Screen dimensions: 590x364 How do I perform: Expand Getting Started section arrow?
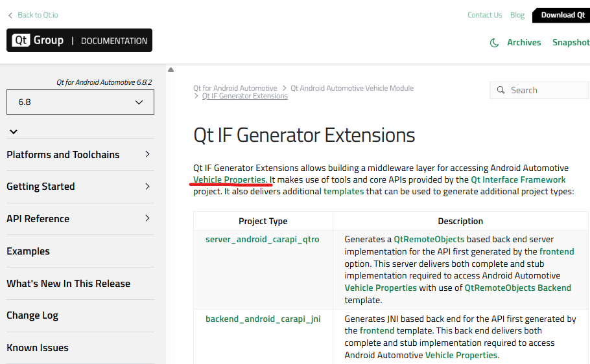tap(148, 187)
